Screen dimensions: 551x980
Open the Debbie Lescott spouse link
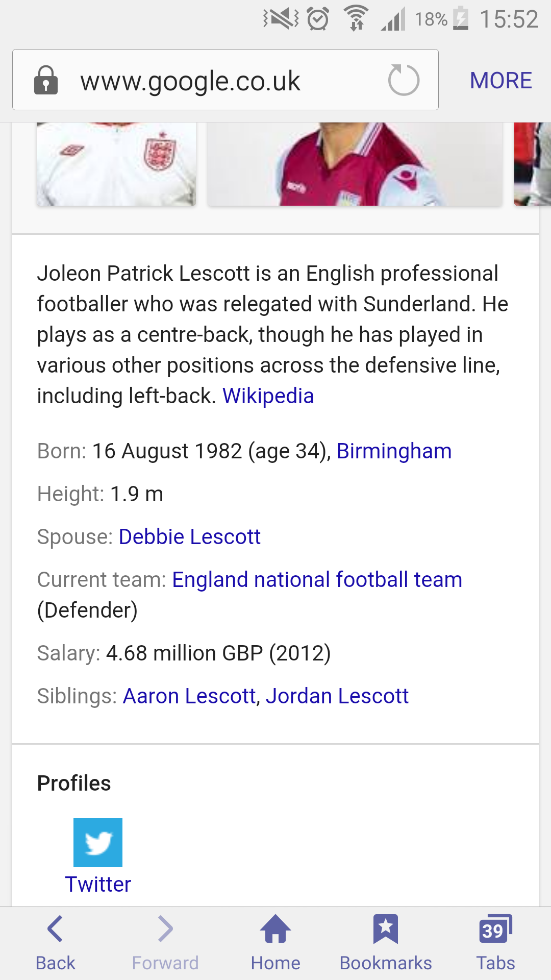click(189, 537)
